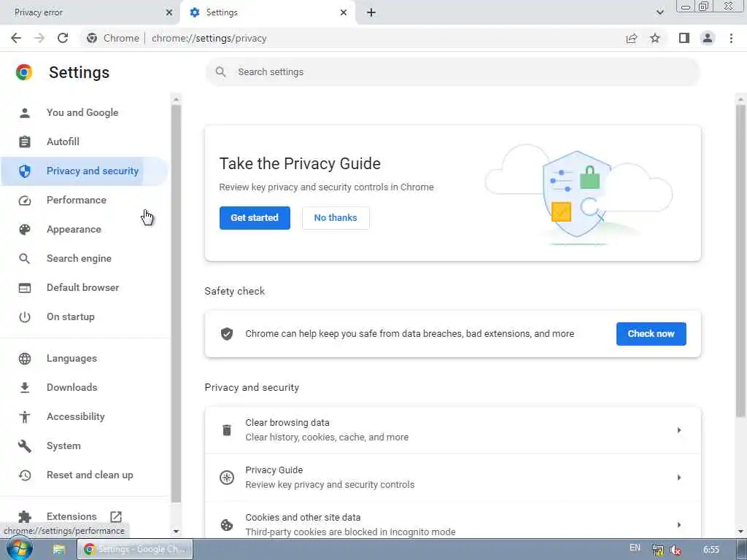Switch to the Privacy error tab
The image size is (747, 560).
tap(90, 12)
